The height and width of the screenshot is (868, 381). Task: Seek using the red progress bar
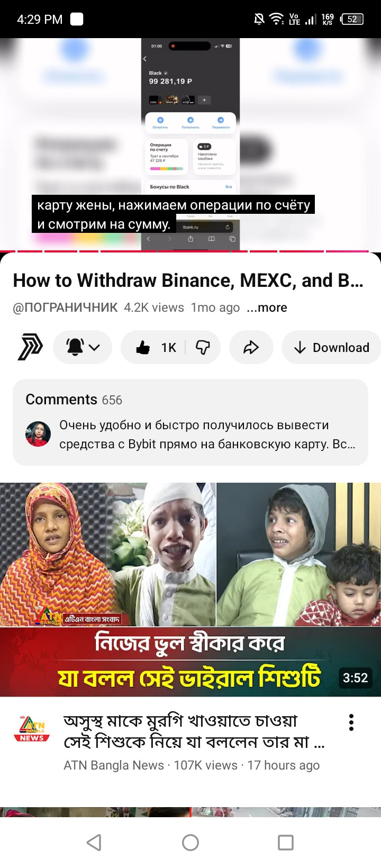(x=190, y=251)
